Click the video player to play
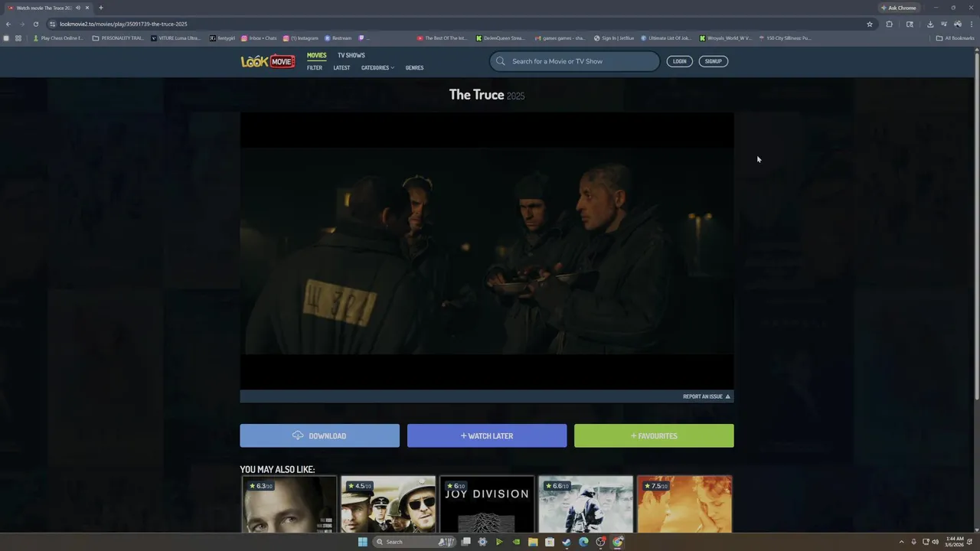 (x=487, y=251)
